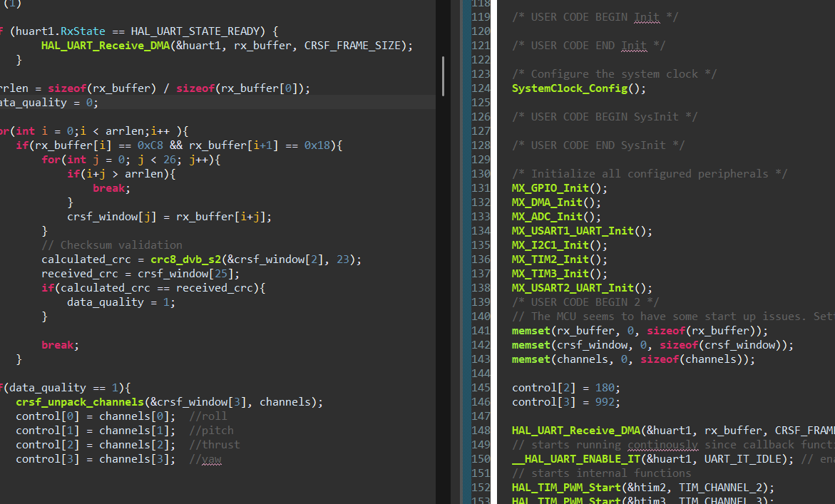Viewport: 835px width, 504px height.
Task: Click 'The MCU seems to have some start up issues' comment
Action: coord(673,317)
